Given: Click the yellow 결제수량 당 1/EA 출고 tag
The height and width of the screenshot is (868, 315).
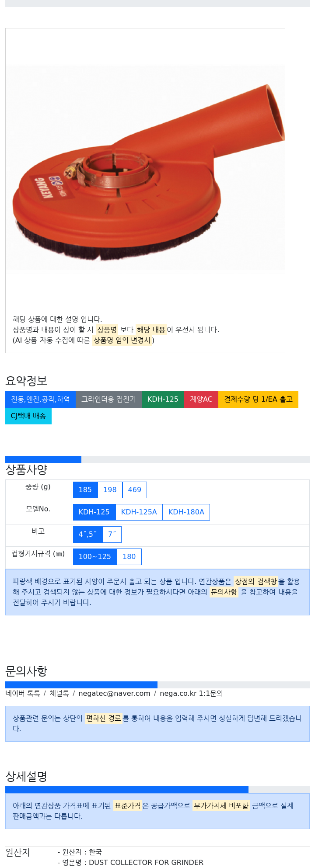Looking at the screenshot, I should [258, 399].
